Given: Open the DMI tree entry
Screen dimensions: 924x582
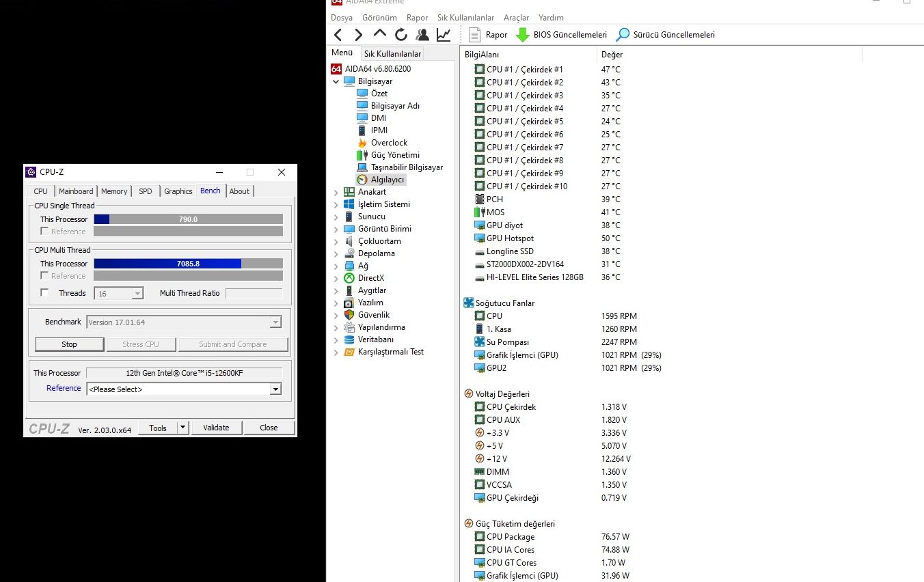Looking at the screenshot, I should (x=379, y=118).
